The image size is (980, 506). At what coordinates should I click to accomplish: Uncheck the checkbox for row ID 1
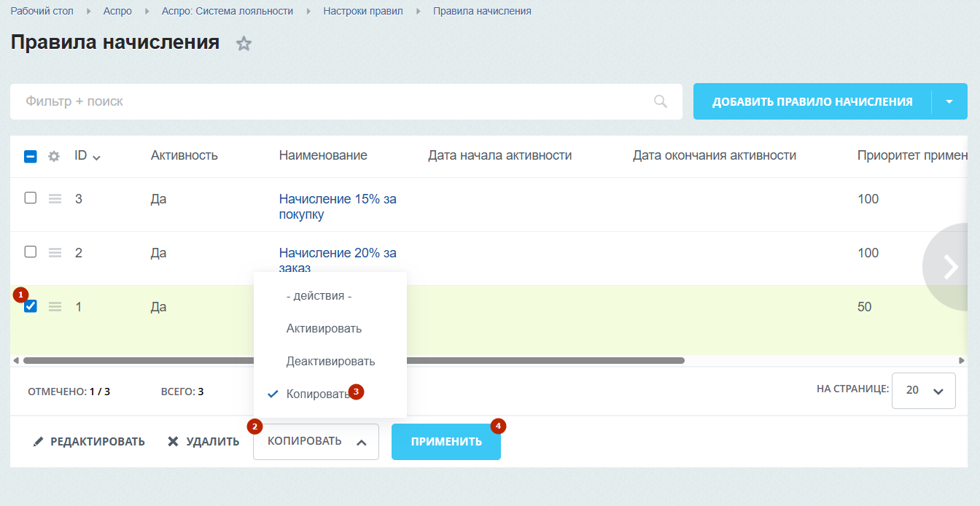[31, 306]
